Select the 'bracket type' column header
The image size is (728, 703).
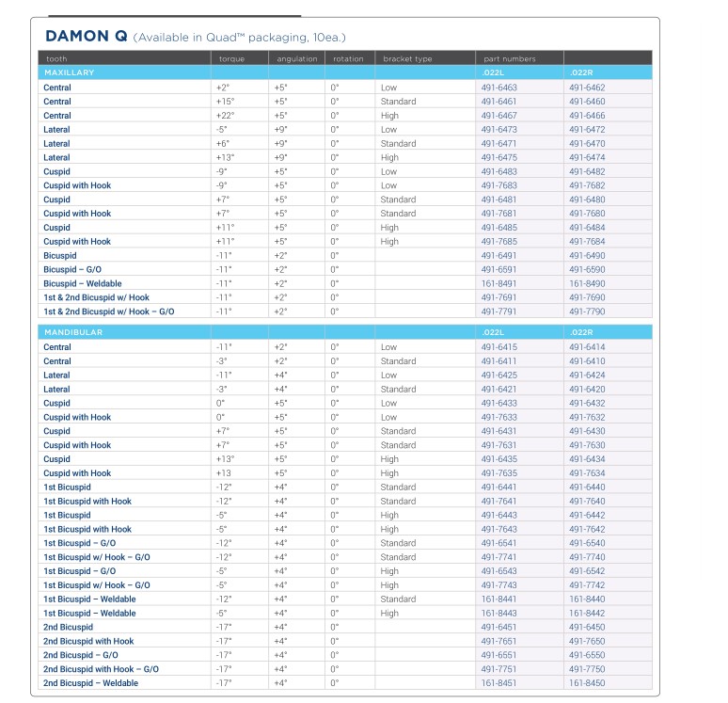pyautogui.click(x=407, y=59)
